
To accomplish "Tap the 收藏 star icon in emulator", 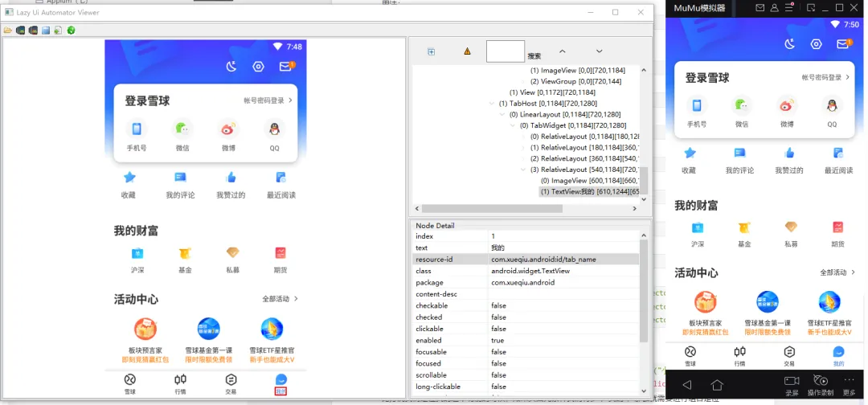I will click(x=690, y=153).
